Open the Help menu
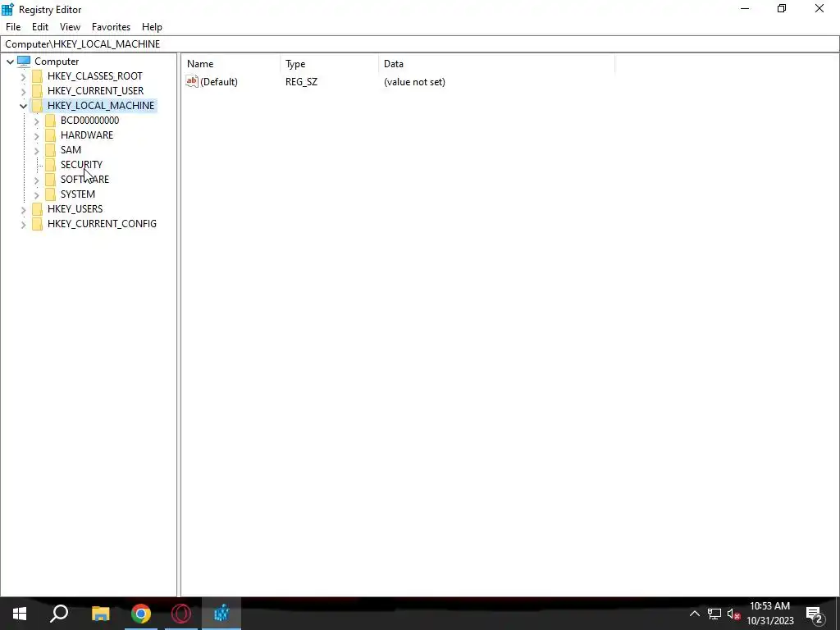The image size is (840, 630). point(152,27)
